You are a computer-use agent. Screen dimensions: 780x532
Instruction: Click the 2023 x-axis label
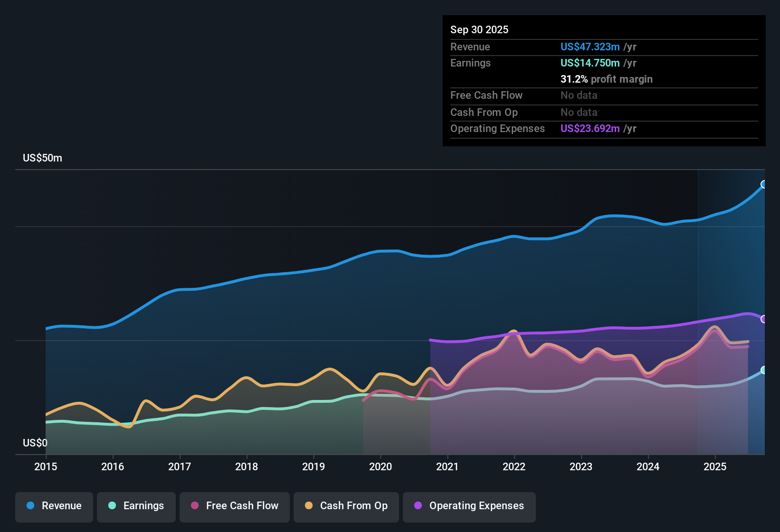581,467
